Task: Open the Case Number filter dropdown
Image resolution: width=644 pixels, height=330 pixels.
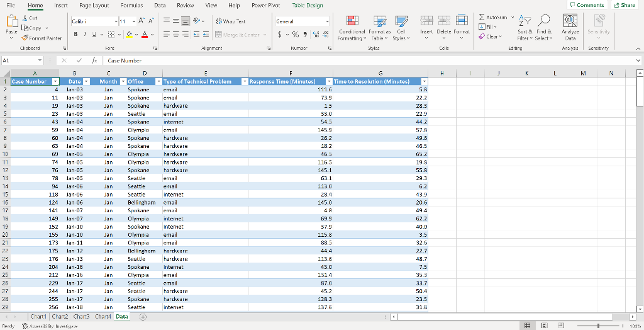Action: tap(55, 81)
